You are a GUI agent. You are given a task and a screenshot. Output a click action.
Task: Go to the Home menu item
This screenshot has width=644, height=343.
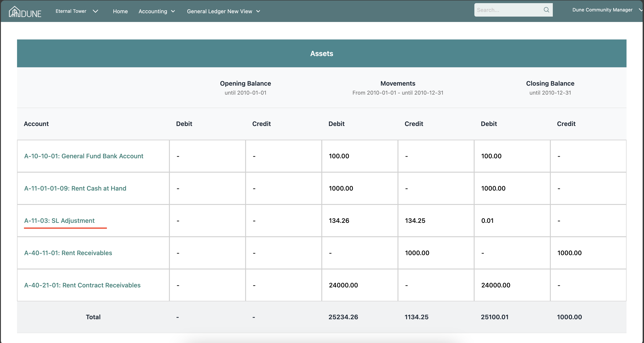pos(120,11)
